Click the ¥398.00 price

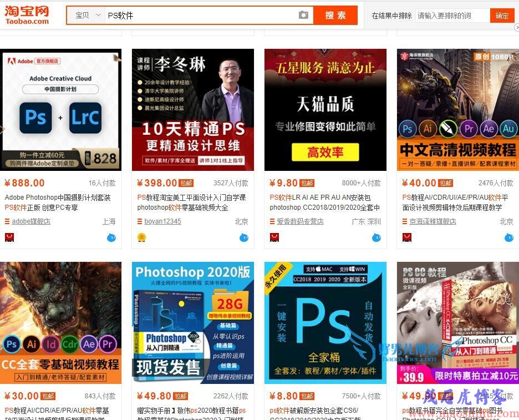(x=157, y=183)
